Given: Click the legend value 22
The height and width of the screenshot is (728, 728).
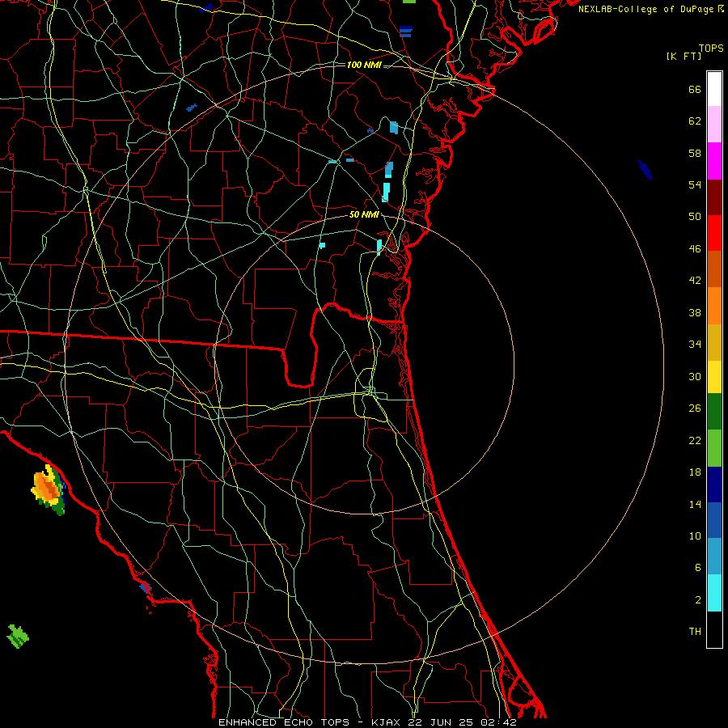Looking at the screenshot, I should [x=695, y=440].
